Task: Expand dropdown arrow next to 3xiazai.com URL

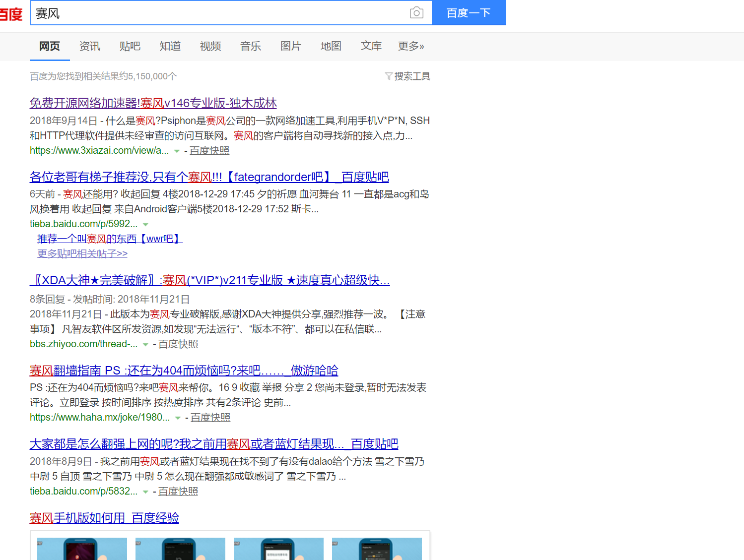Action: pyautogui.click(x=177, y=151)
